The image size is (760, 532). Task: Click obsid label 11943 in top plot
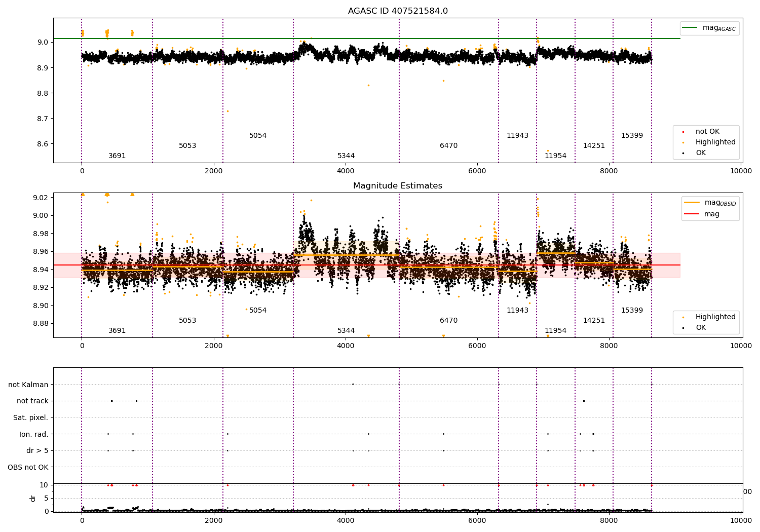click(517, 135)
